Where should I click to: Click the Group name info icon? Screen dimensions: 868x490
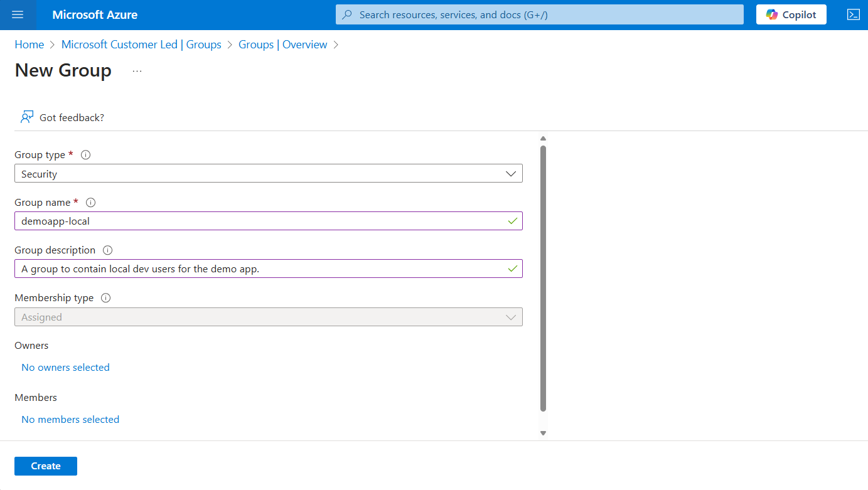point(90,202)
